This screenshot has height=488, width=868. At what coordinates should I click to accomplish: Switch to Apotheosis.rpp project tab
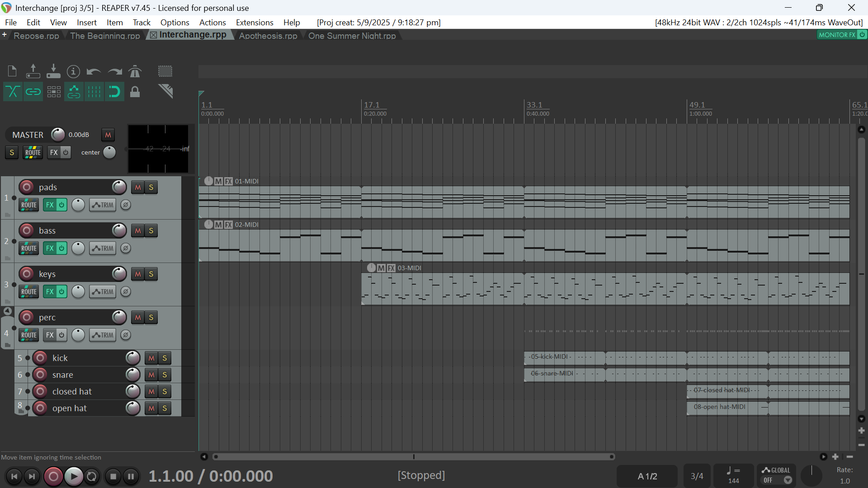click(x=268, y=36)
